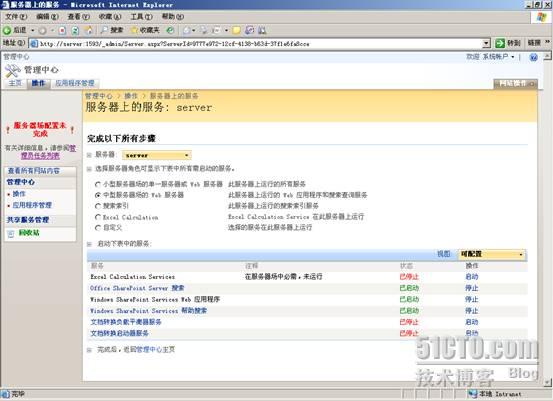Select 中型服务器场的 Web 服务器 radio

click(98, 195)
